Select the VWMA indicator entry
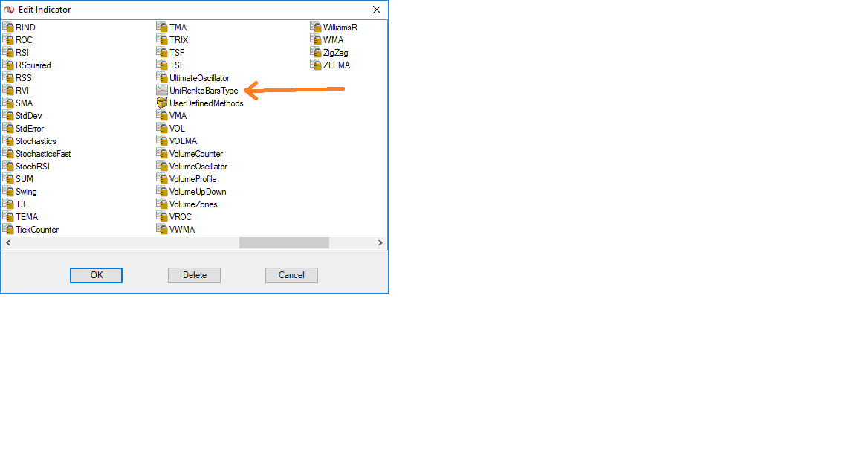Image resolution: width=868 pixels, height=472 pixels. pyautogui.click(x=182, y=230)
